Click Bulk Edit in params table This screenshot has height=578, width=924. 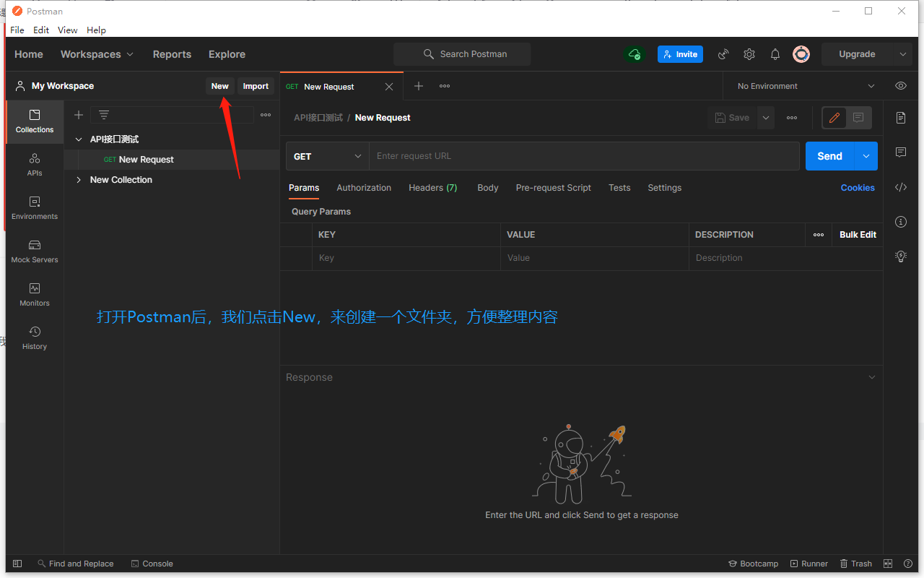pyautogui.click(x=858, y=235)
